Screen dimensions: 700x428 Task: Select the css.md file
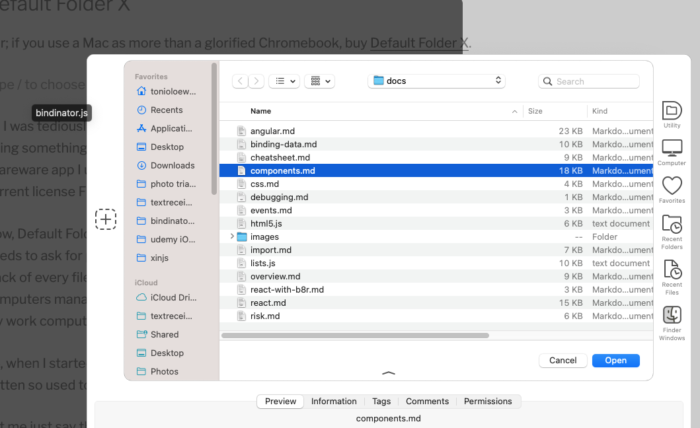click(x=436, y=184)
